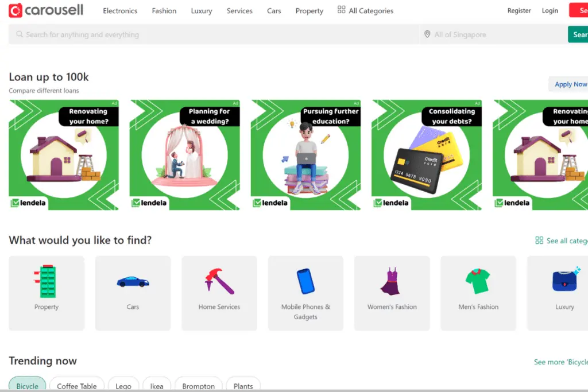Click the red Sell button

578,10
